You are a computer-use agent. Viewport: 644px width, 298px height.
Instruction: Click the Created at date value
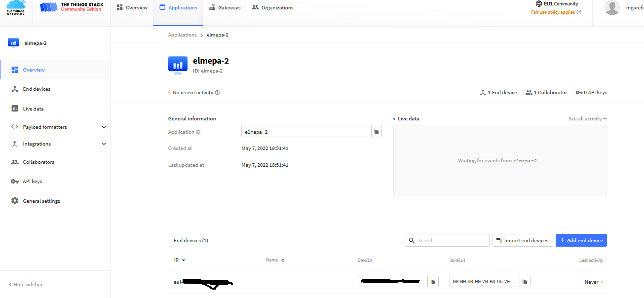265,149
